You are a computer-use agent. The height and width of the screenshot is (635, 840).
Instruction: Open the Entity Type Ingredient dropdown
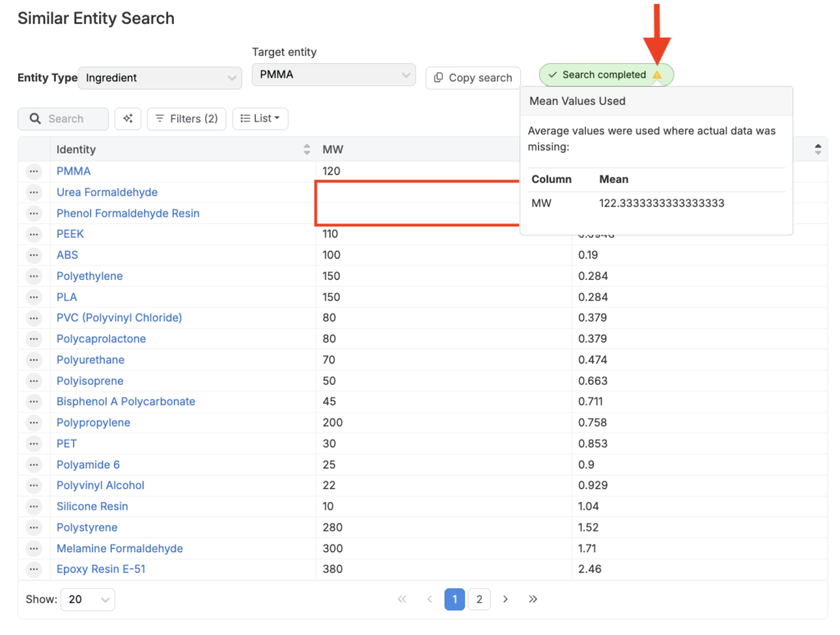(x=161, y=78)
